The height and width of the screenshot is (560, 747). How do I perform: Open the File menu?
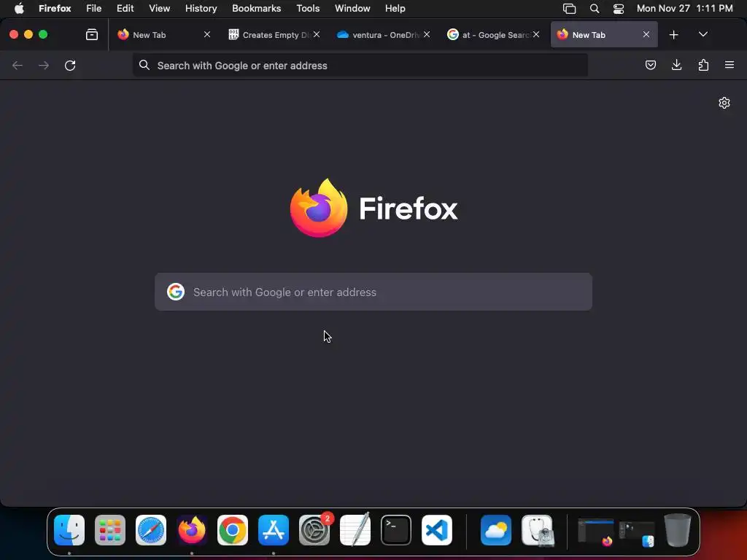tap(94, 8)
